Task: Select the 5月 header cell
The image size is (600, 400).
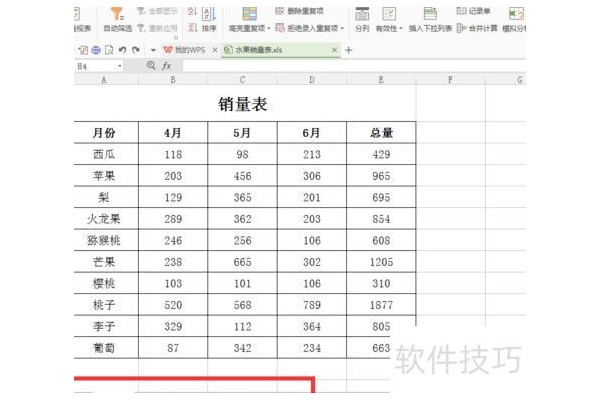Action: pyautogui.click(x=242, y=133)
